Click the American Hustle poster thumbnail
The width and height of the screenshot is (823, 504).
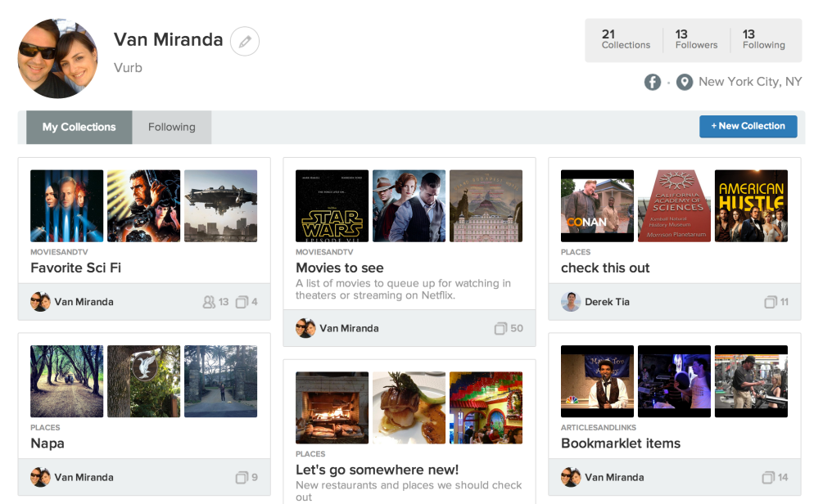pyautogui.click(x=751, y=205)
